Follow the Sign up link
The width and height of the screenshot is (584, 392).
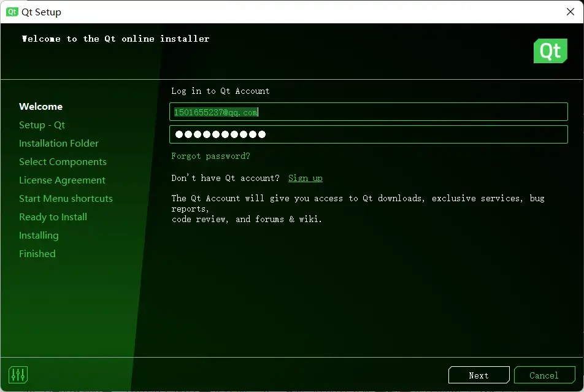[x=305, y=178]
